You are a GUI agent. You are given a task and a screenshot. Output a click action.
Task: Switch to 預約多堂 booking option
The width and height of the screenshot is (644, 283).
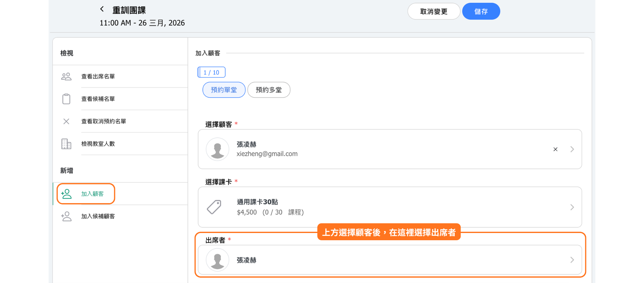pos(269,90)
